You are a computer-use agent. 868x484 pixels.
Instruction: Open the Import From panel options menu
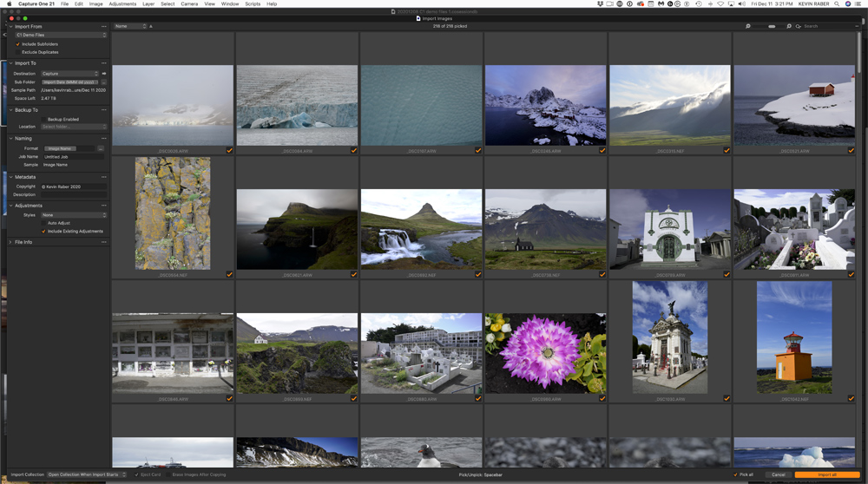click(104, 27)
